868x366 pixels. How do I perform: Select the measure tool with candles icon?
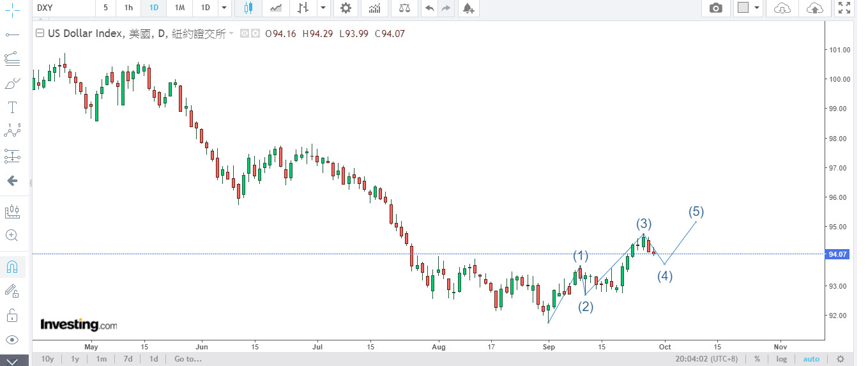coord(11,211)
